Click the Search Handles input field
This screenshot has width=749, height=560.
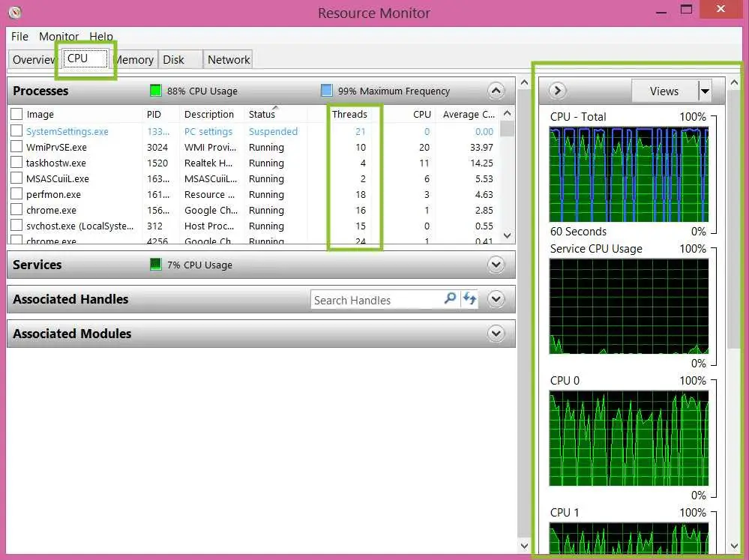tap(377, 300)
